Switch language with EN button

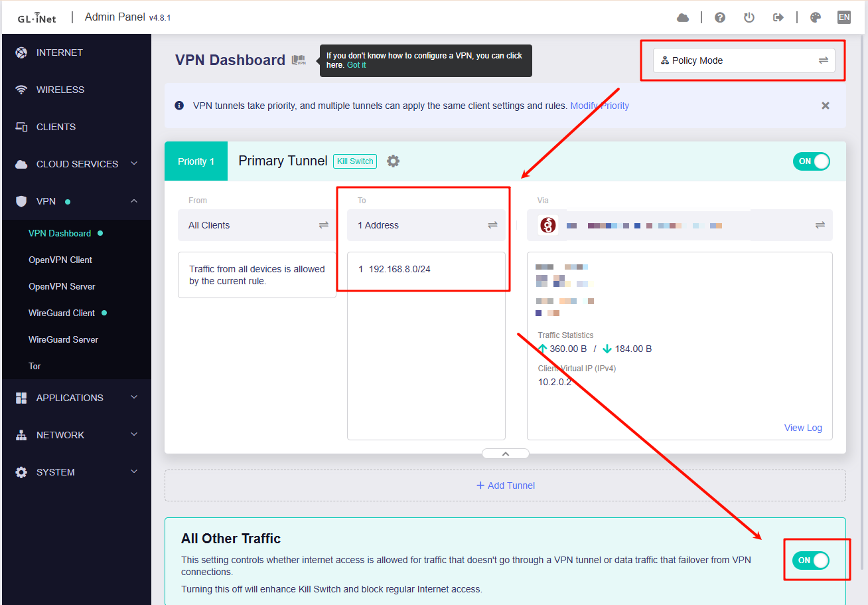pos(844,18)
